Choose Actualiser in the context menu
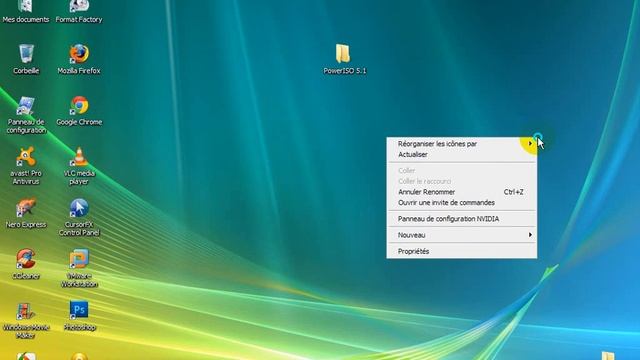Image resolution: width=640 pixels, height=360 pixels. 462,155
